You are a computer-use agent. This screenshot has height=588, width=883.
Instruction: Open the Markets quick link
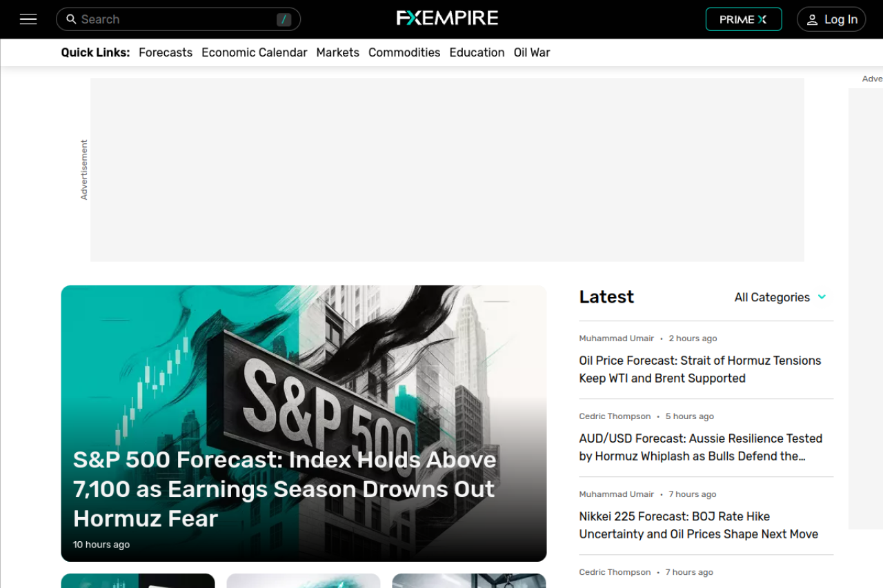(338, 52)
